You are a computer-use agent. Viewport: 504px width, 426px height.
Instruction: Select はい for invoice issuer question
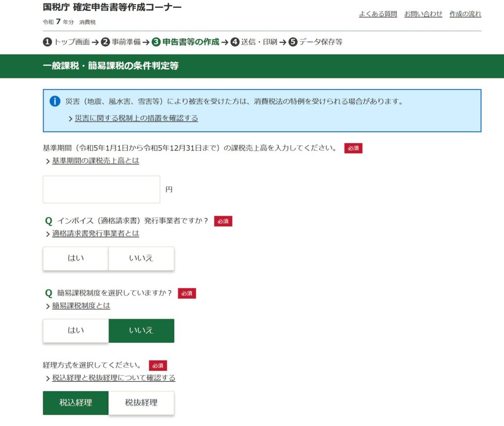click(76, 258)
